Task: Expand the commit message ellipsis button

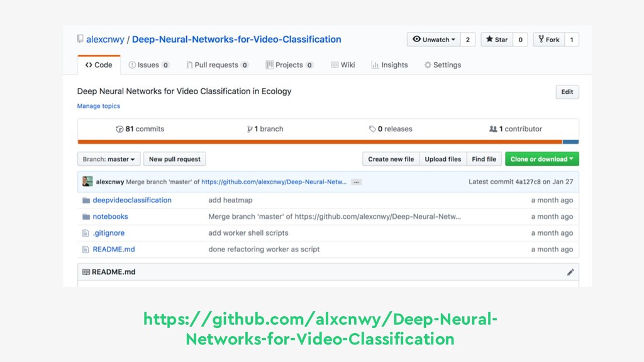Action: pos(357,182)
